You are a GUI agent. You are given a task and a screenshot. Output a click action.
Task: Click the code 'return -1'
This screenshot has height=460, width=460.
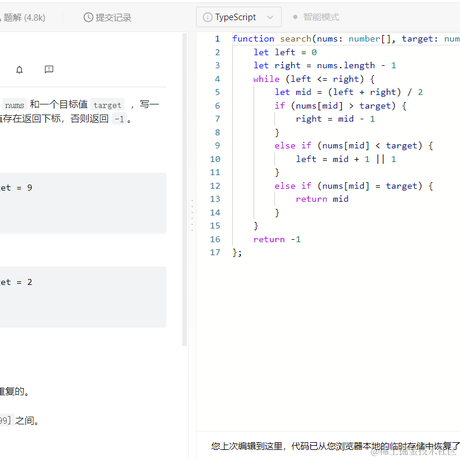click(277, 239)
